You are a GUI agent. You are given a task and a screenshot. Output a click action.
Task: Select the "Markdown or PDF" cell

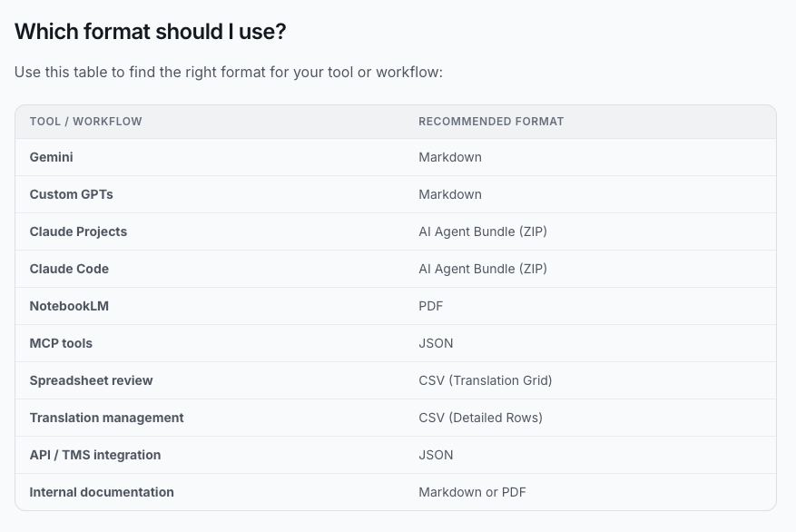coord(472,492)
